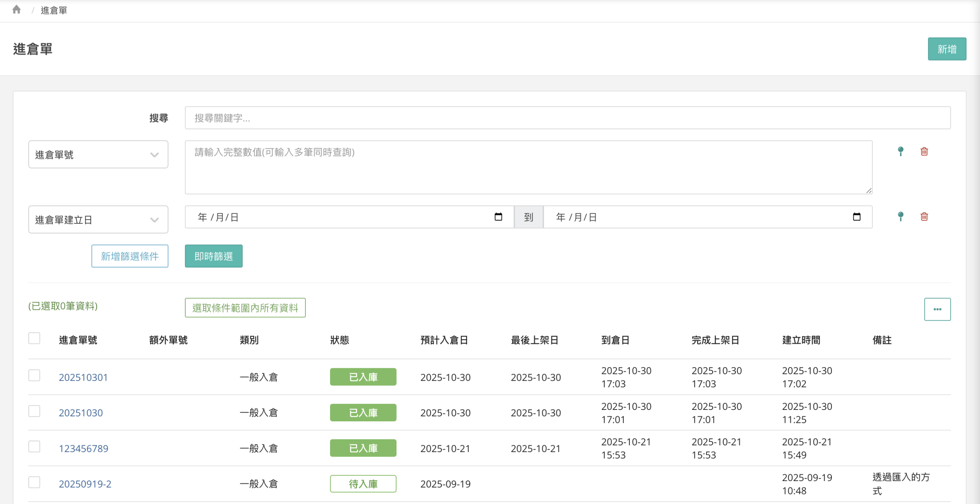Viewport: 980px width, 504px height.
Task: Click the 進倉單 breadcrumb item
Action: [54, 10]
